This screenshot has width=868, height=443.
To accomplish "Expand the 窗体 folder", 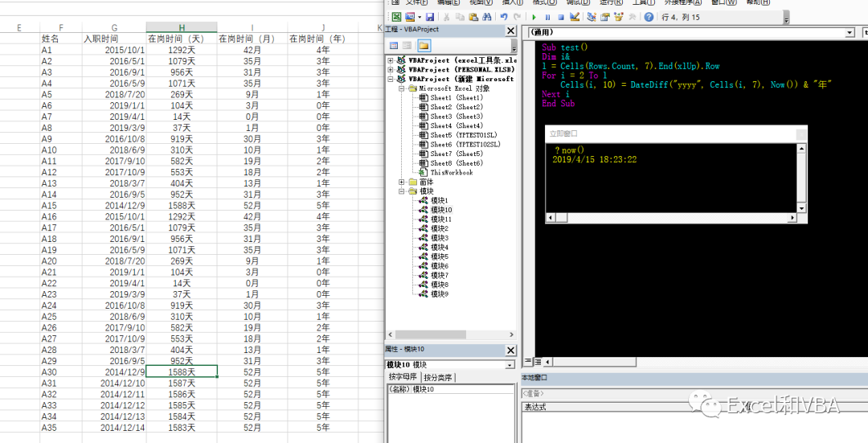I will pos(402,182).
